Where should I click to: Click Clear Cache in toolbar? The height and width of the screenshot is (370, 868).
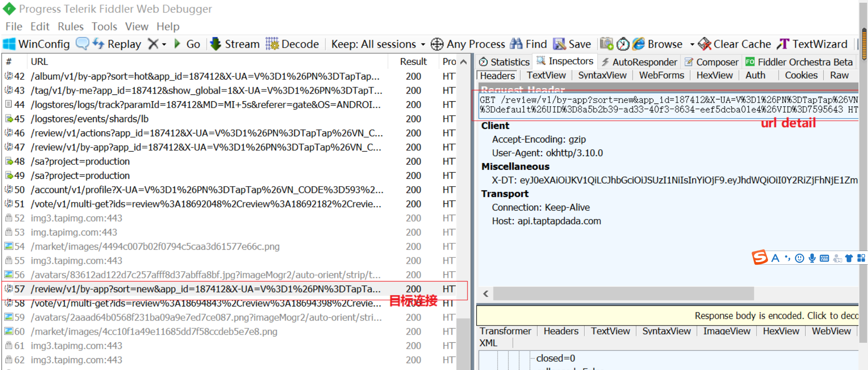tap(735, 44)
